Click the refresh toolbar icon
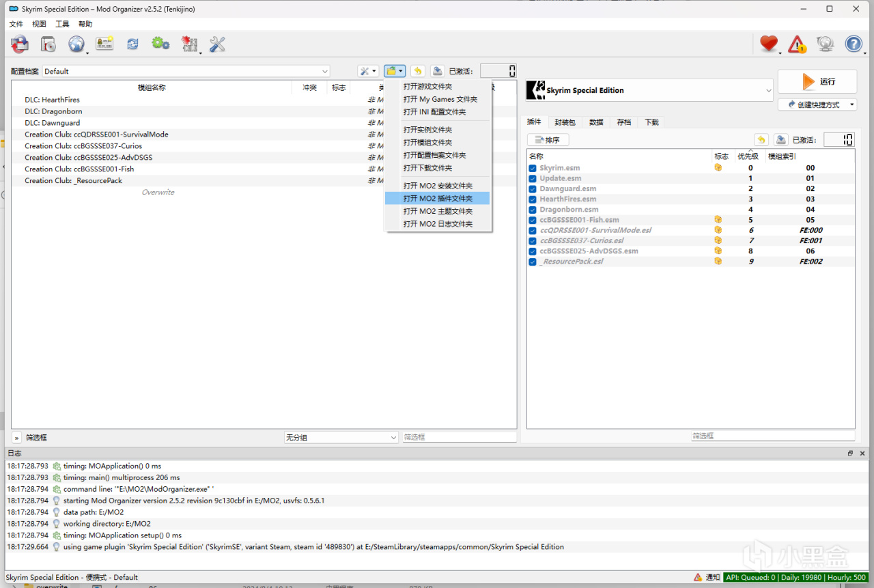This screenshot has width=874, height=588. (132, 44)
